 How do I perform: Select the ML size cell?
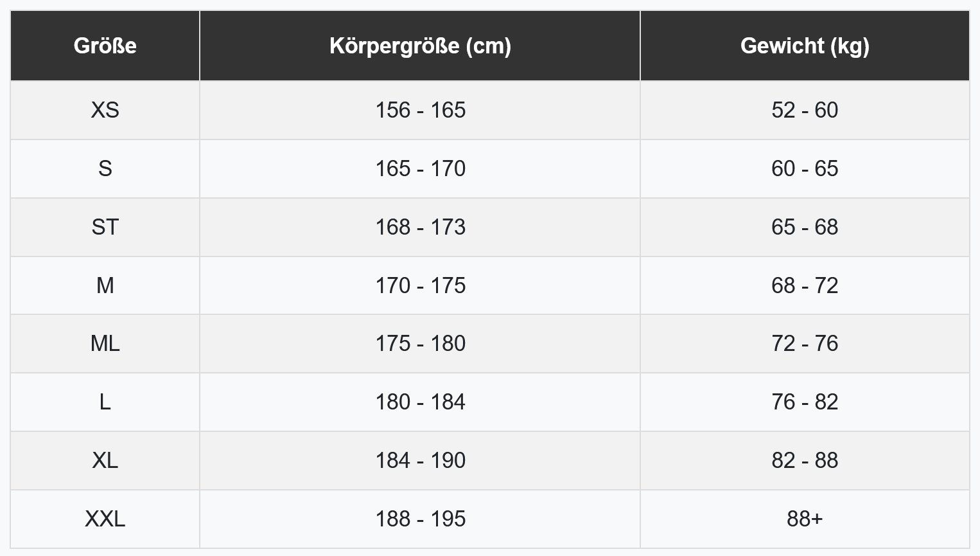(105, 343)
